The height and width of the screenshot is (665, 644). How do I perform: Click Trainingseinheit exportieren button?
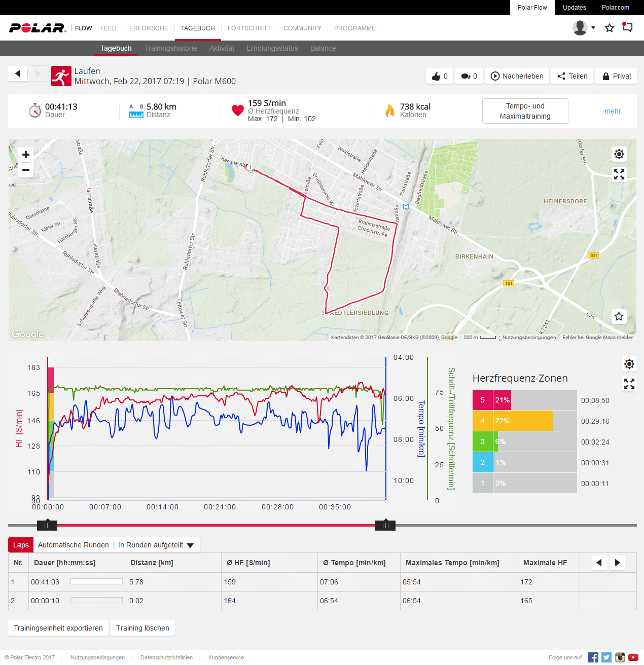click(58, 628)
